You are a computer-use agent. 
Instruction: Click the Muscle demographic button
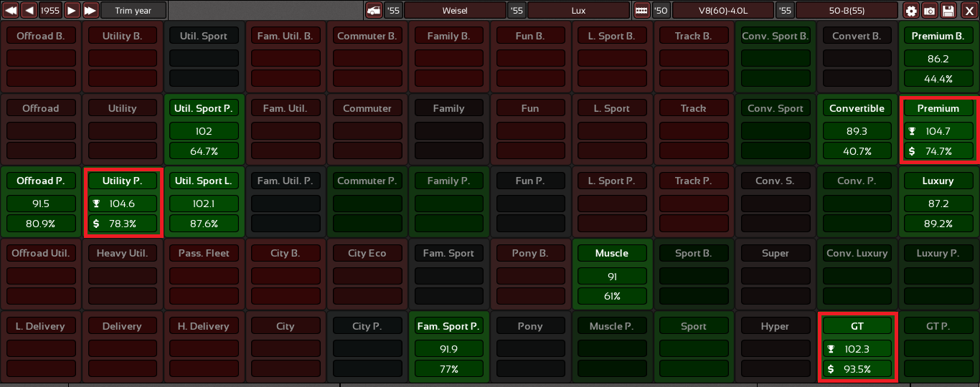click(x=611, y=253)
